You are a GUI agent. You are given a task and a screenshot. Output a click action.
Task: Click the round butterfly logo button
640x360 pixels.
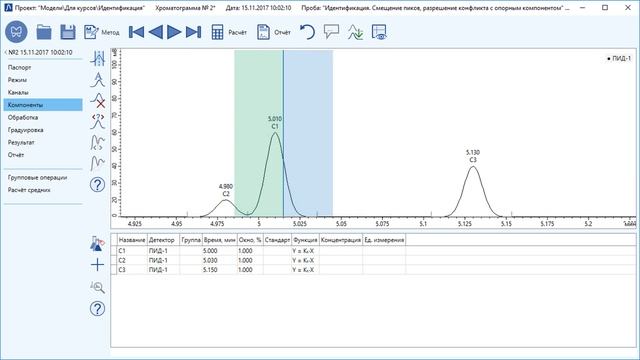pyautogui.click(x=16, y=32)
